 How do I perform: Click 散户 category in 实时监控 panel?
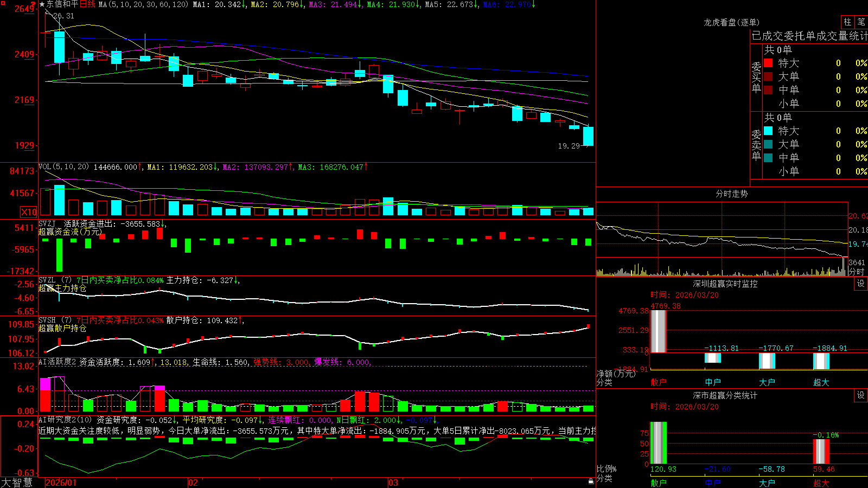pyautogui.click(x=659, y=382)
